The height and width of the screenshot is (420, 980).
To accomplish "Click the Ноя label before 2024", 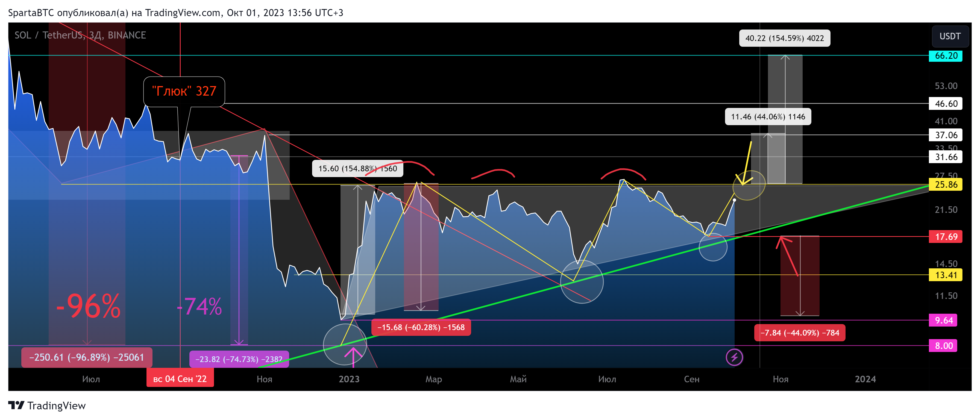I will 781,379.
